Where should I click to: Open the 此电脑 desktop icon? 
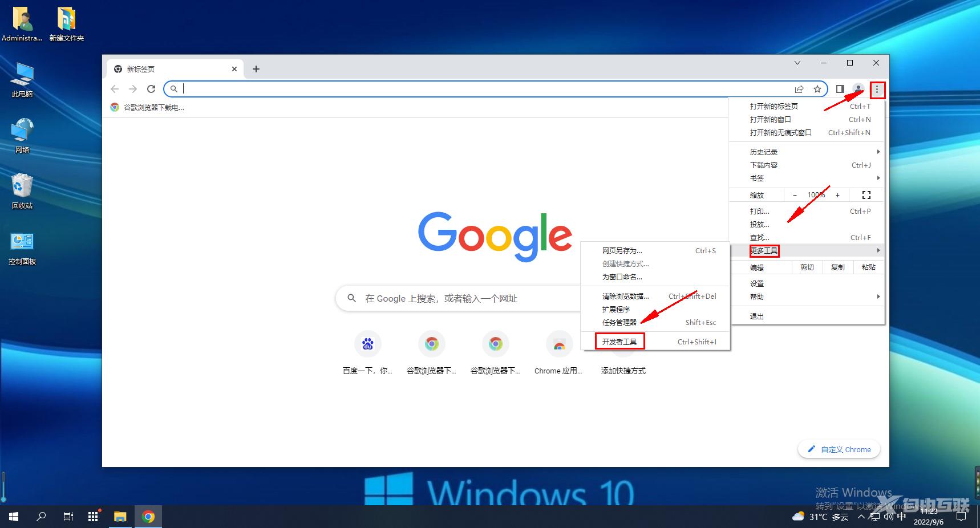coord(22,80)
